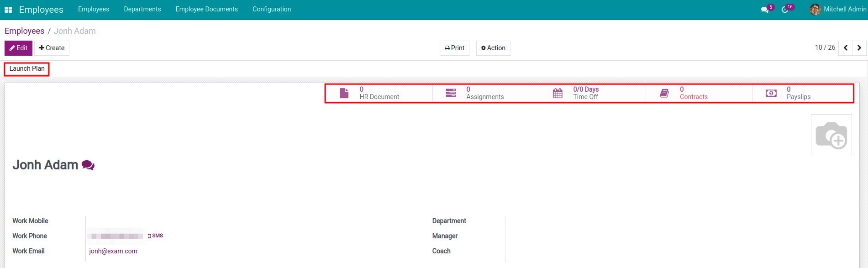Open the activities clock icon
The image size is (868, 268).
coord(785,10)
